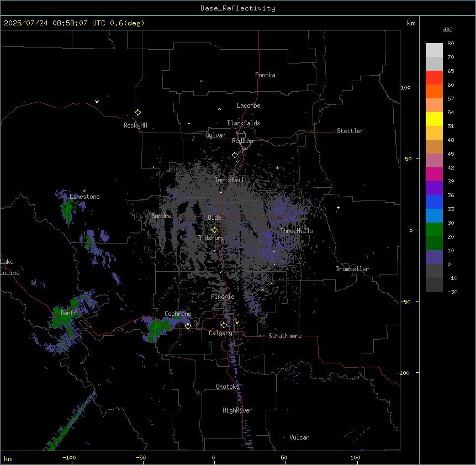Click the Cochrane label
The image size is (476, 465).
click(x=178, y=314)
